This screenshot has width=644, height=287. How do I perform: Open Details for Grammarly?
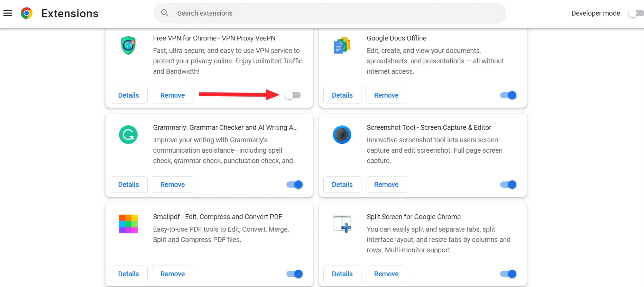point(129,185)
